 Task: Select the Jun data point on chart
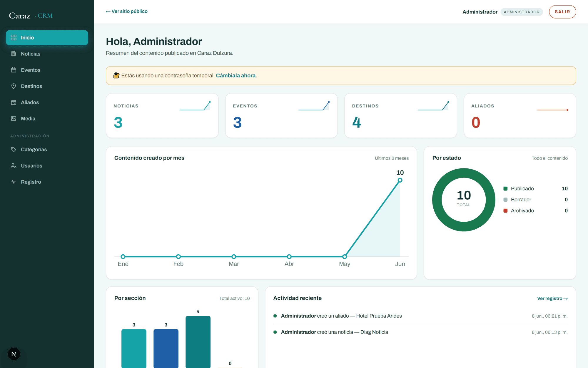400,180
